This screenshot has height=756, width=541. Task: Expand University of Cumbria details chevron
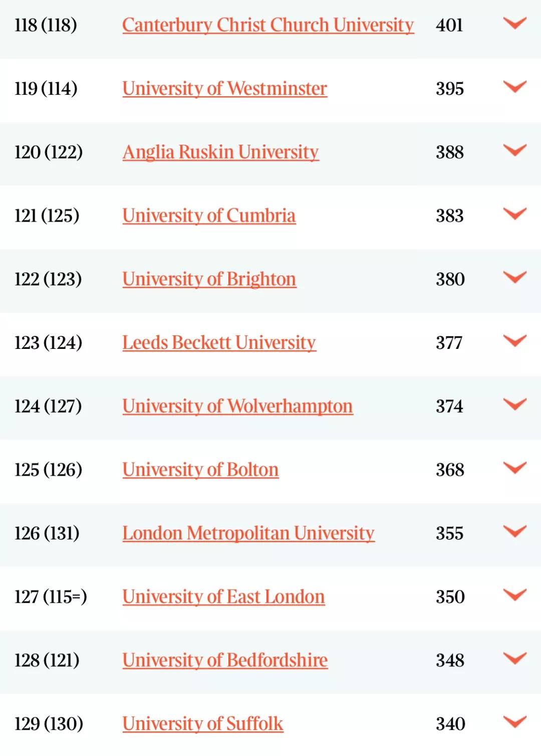(514, 214)
